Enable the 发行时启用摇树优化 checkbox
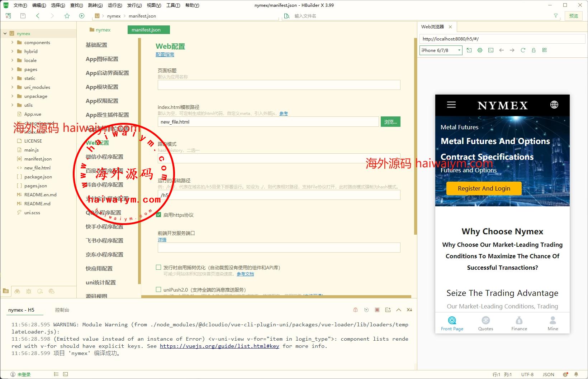The width and height of the screenshot is (588, 379). tap(158, 267)
